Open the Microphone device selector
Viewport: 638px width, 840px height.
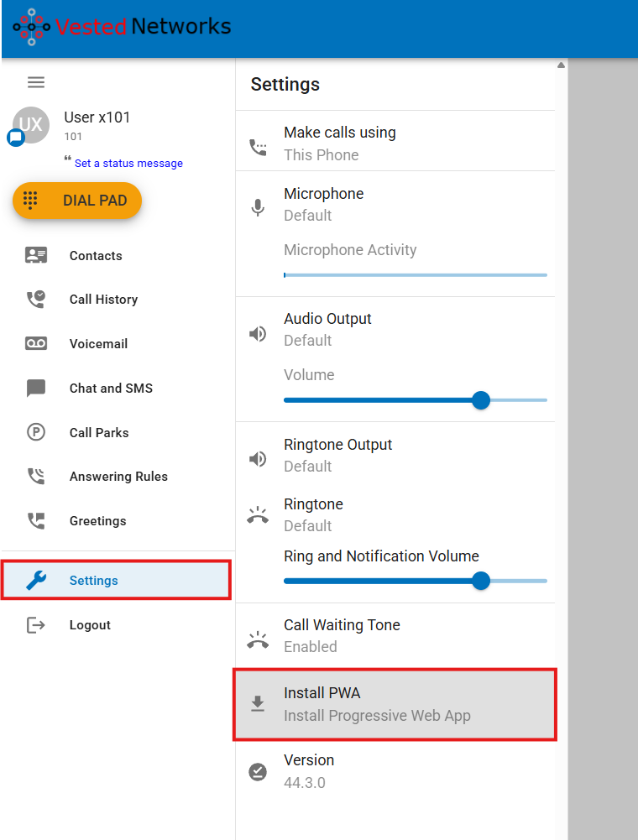[x=395, y=204]
